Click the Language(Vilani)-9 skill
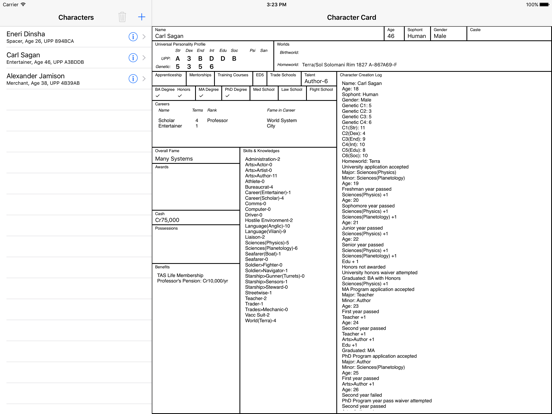The width and height of the screenshot is (552, 414). click(265, 232)
